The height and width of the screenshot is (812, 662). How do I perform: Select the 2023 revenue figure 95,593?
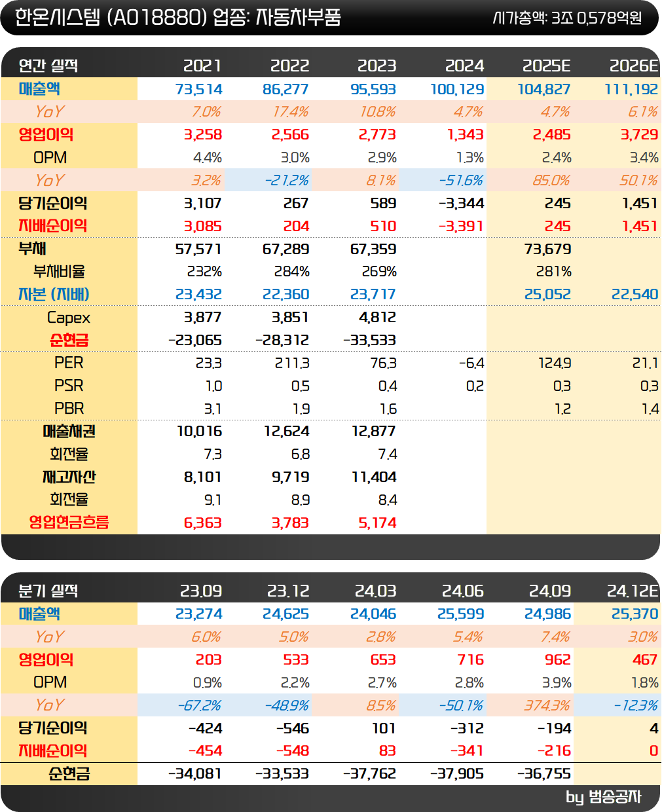[373, 89]
